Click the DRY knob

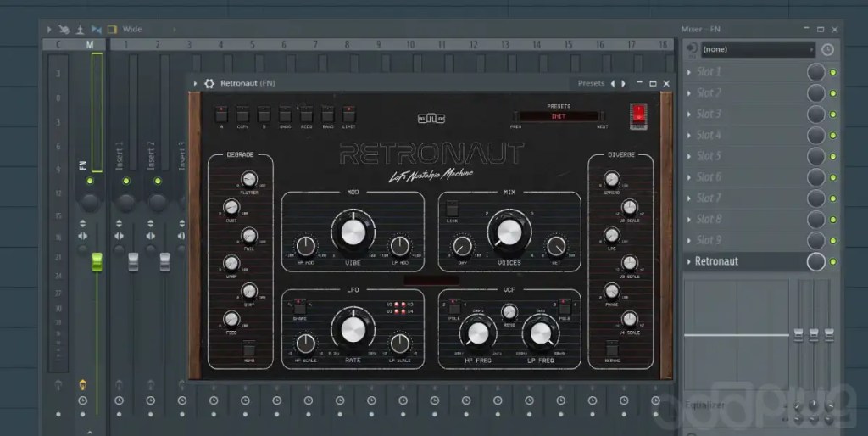tap(463, 246)
